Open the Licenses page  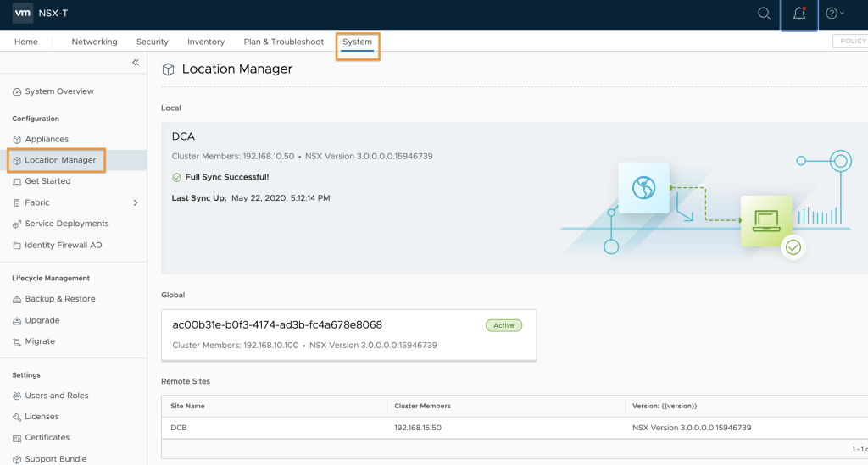(42, 417)
